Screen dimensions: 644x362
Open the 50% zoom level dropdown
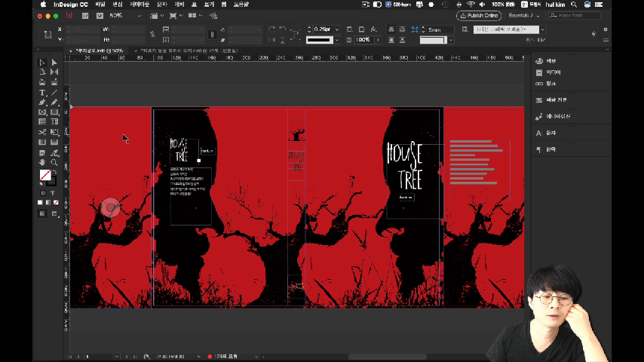tap(140, 16)
